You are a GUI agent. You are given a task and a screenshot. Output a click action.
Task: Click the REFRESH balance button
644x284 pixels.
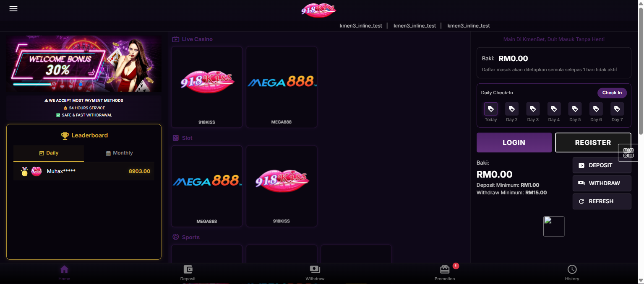[x=602, y=201]
